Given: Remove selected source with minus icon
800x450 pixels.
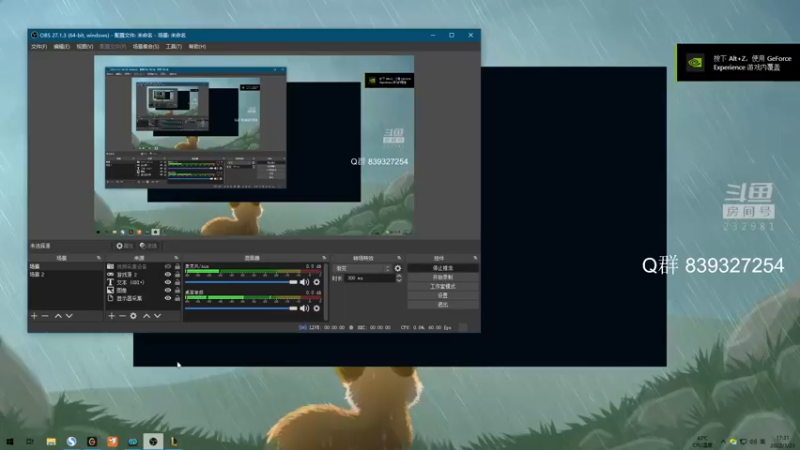Looking at the screenshot, I should [122, 316].
